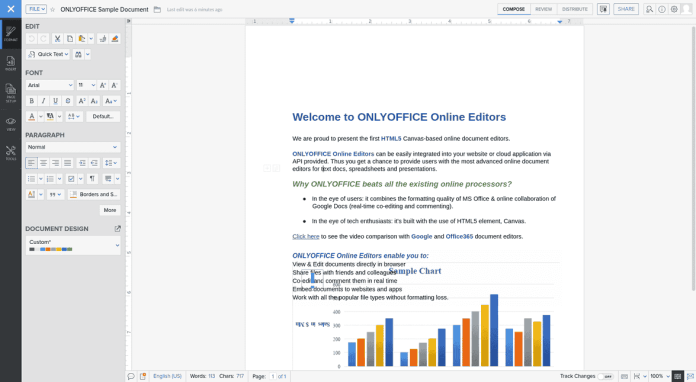Open the Insert sidebar panel

11,63
